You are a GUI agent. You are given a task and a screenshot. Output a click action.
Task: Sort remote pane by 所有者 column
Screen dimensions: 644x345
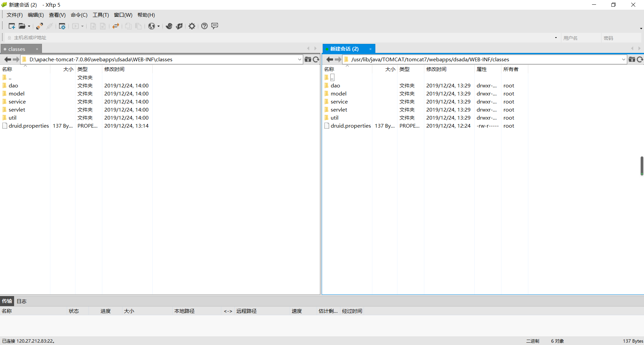coord(515,69)
